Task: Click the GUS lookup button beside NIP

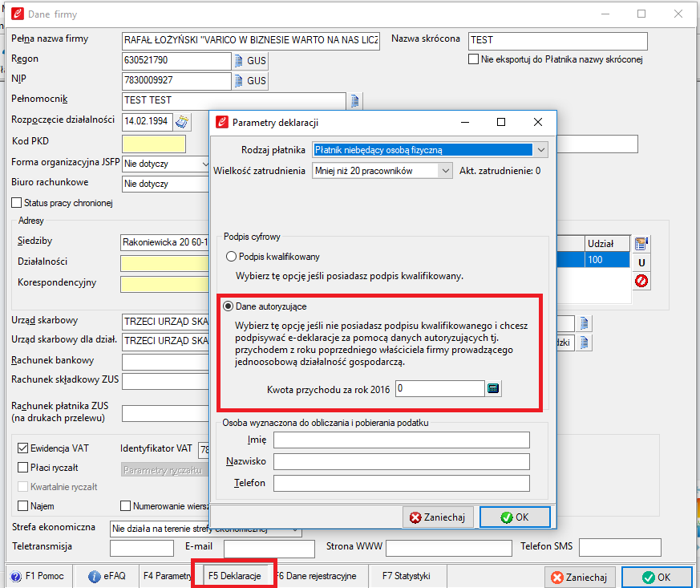Action: (x=250, y=81)
